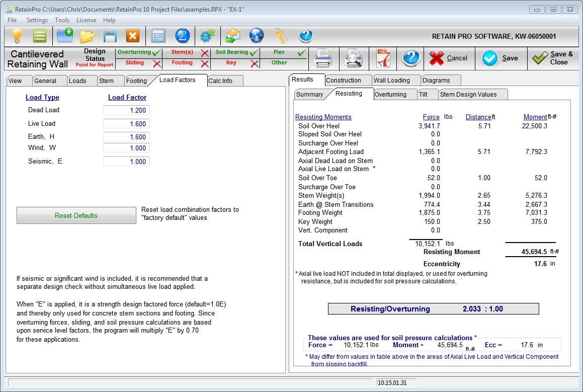Click the Wind, W factor field
The height and width of the screenshot is (392, 583).
126,148
